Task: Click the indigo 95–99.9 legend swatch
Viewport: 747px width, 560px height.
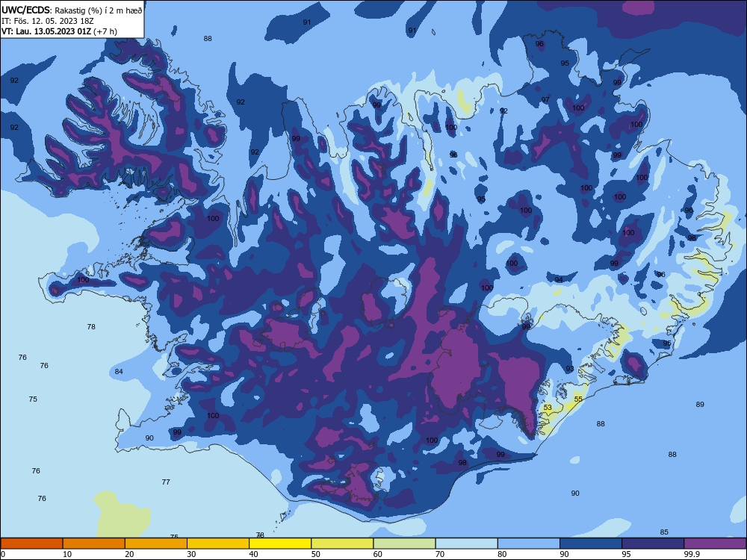Action: [653, 544]
